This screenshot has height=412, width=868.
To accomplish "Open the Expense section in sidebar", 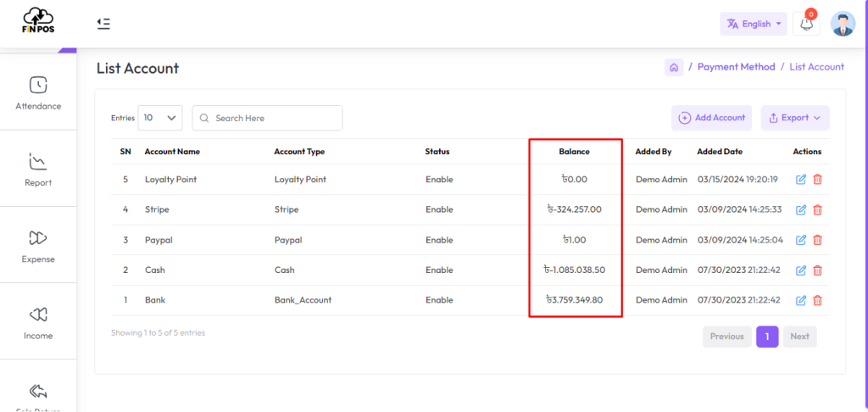I will click(38, 245).
